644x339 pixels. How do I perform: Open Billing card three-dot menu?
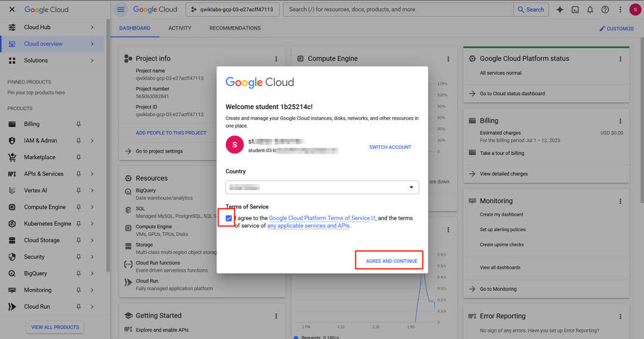pyautogui.click(x=620, y=121)
